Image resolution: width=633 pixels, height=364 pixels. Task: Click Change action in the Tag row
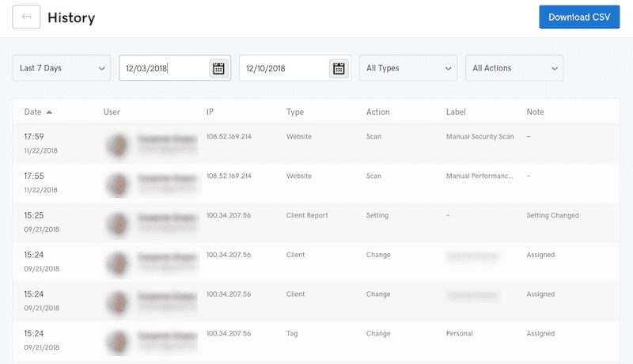pos(378,334)
